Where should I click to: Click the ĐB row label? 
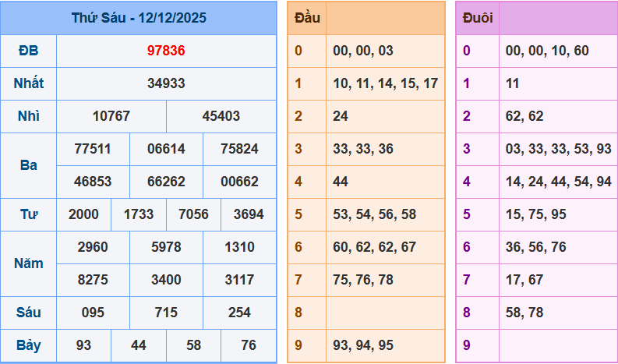(x=28, y=51)
